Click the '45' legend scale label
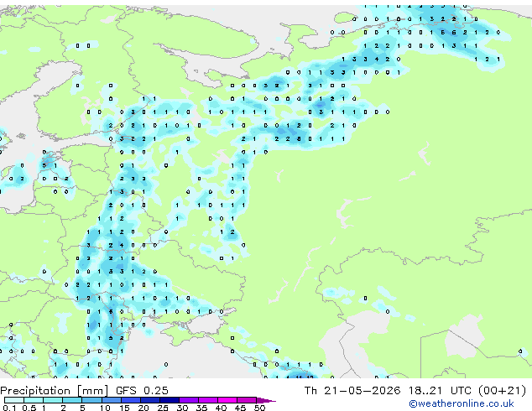 point(240,408)
